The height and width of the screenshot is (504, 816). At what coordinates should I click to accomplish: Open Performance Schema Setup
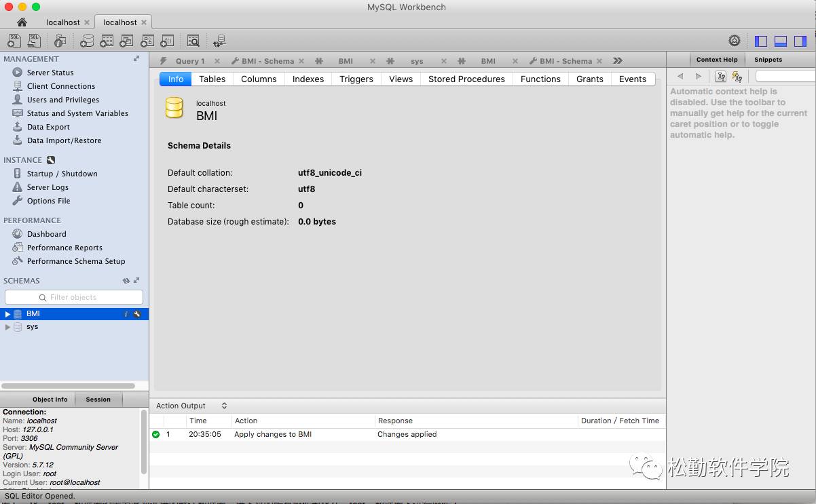click(76, 261)
